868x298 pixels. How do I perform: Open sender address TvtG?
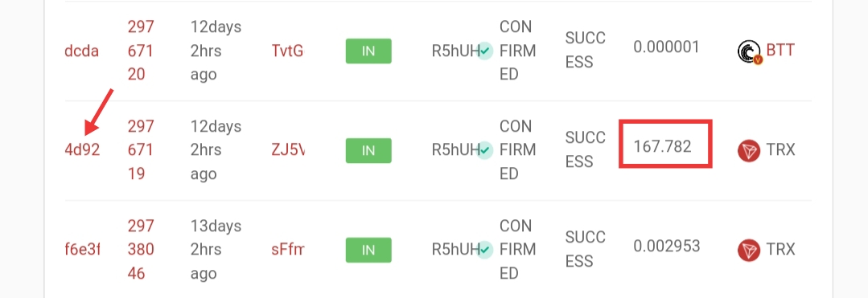coord(287,51)
